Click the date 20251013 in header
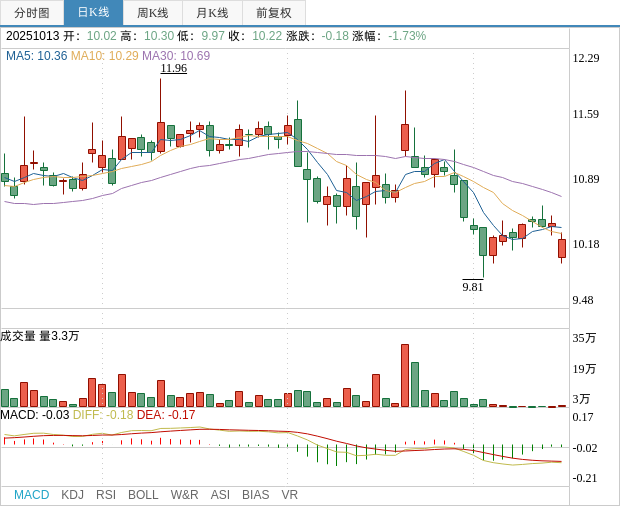620x506 pixels. [33, 36]
